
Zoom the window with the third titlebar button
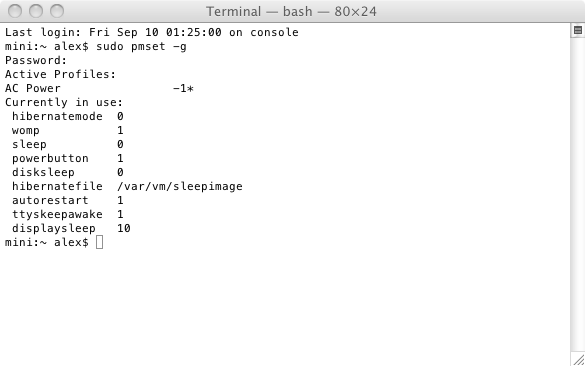click(57, 11)
